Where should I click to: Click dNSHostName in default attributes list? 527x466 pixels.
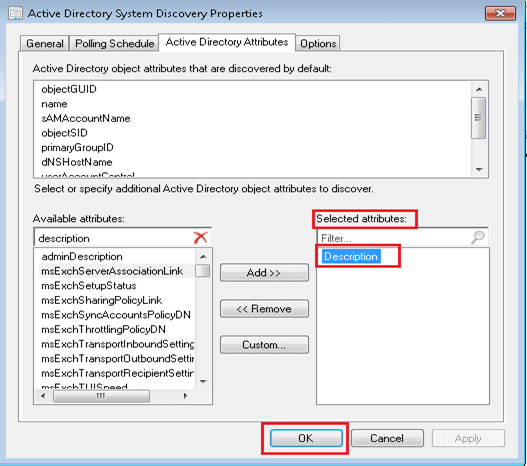77,162
